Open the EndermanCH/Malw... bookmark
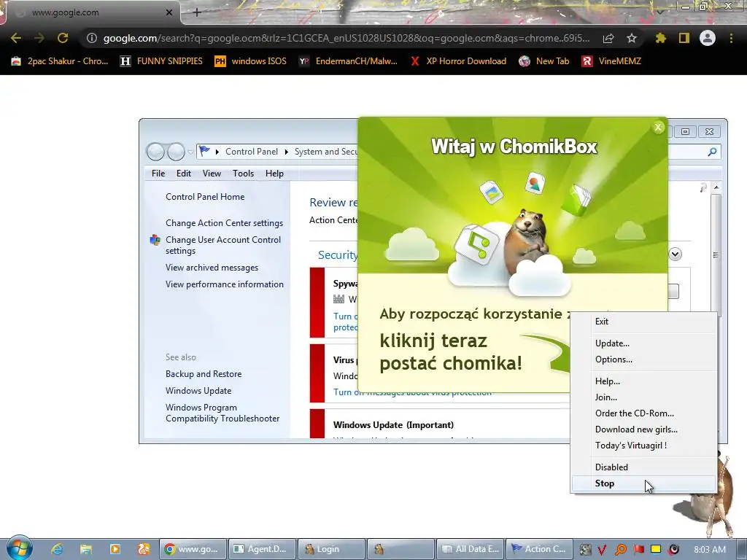This screenshot has height=560, width=747. click(348, 61)
